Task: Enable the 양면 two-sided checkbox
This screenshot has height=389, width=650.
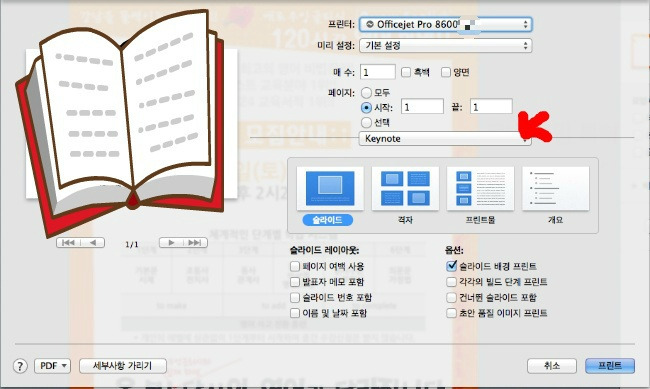Action: coord(446,72)
